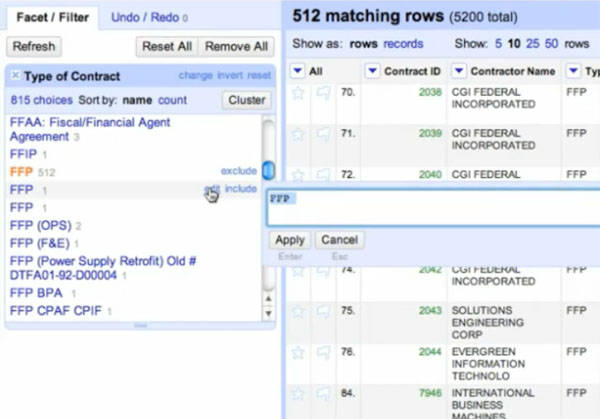Click Reset All facets
Image resolution: width=600 pixels, height=419 pixels.
[167, 47]
